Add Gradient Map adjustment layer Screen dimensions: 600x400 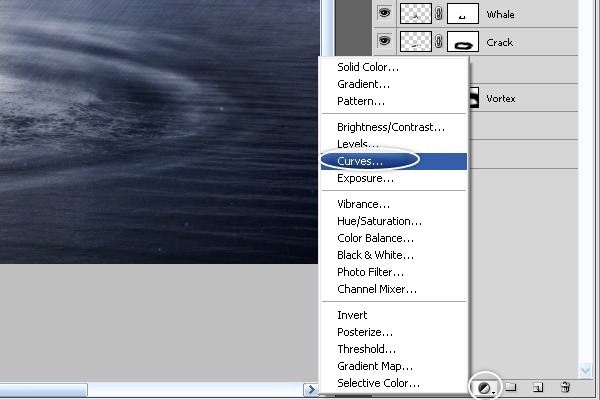(394, 366)
